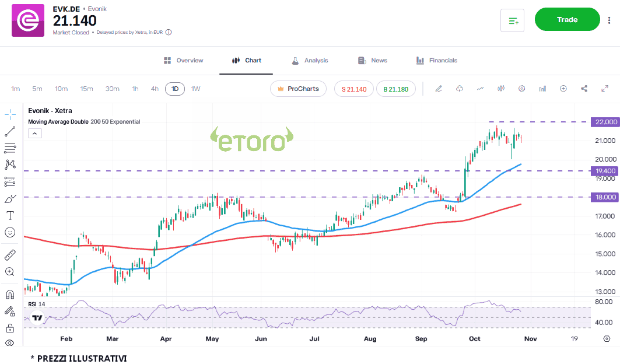Share the chart using share icon
The image size is (620, 364).
(584, 89)
